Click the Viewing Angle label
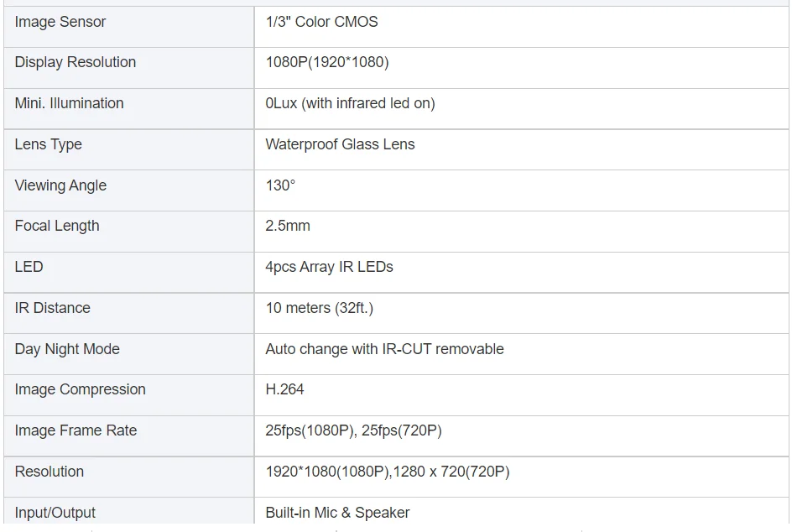 coord(60,185)
